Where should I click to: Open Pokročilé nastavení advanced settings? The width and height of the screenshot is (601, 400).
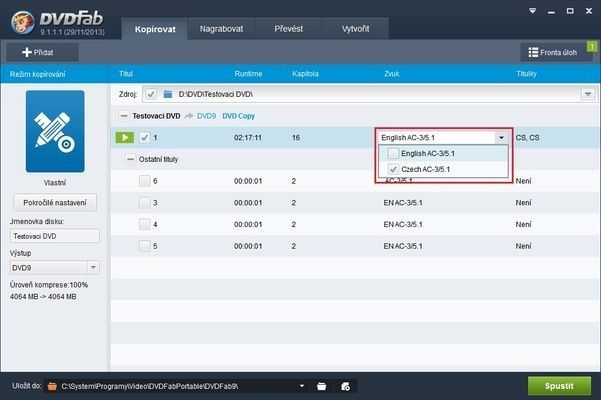click(55, 202)
